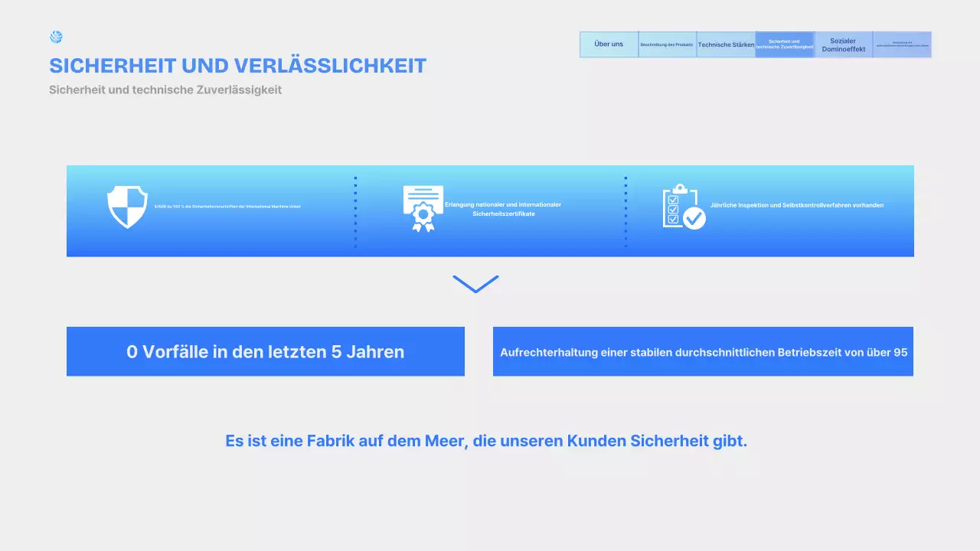The height and width of the screenshot is (551, 980).
Task: Go to Technische Stärken tab
Action: 726,44
